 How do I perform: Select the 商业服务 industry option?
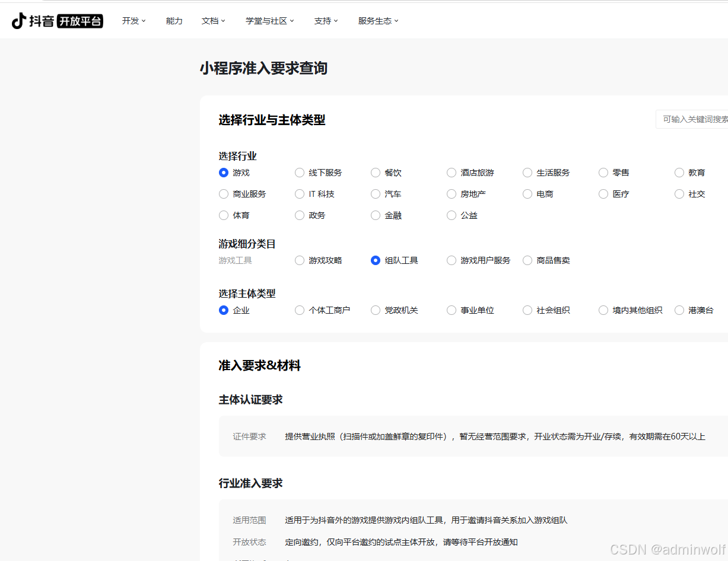(x=224, y=194)
